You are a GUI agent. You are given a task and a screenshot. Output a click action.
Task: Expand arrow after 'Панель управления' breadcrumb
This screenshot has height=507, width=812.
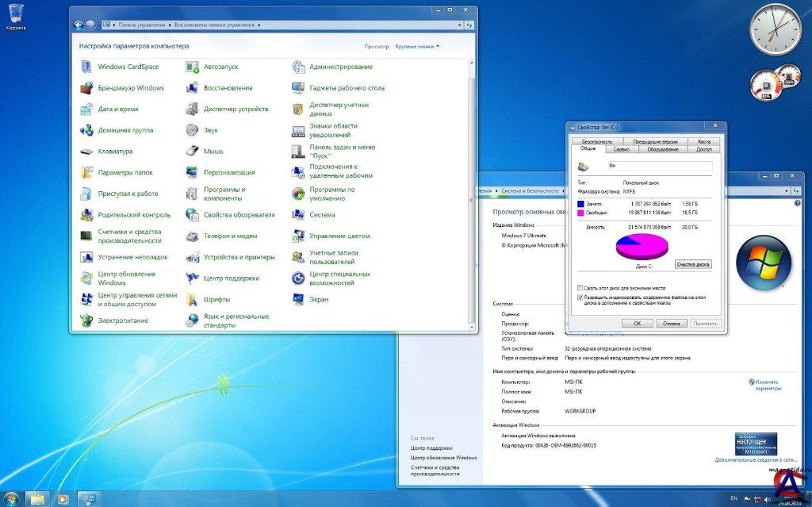coord(170,25)
